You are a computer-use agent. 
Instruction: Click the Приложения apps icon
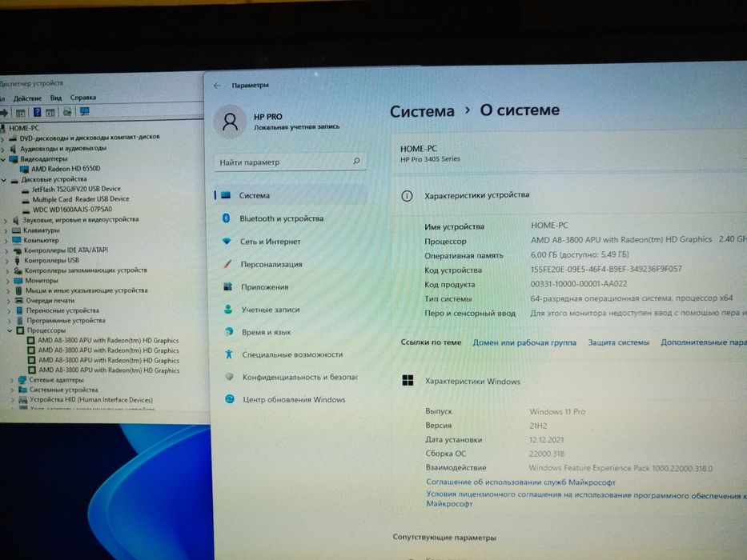pos(227,286)
